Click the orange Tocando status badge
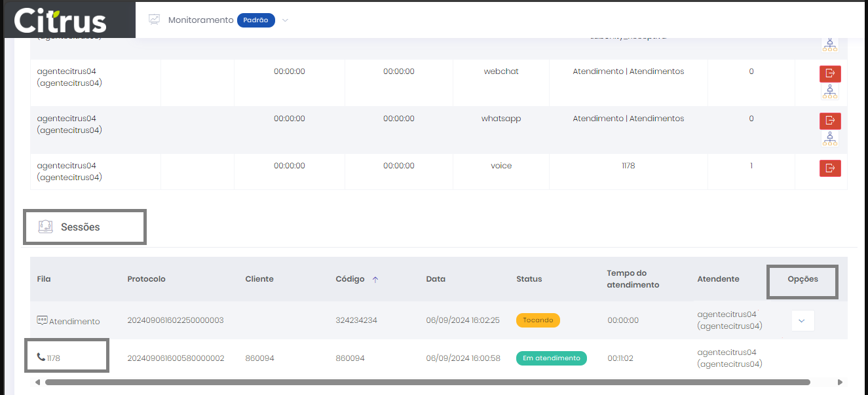This screenshot has height=395, width=868. [x=538, y=320]
